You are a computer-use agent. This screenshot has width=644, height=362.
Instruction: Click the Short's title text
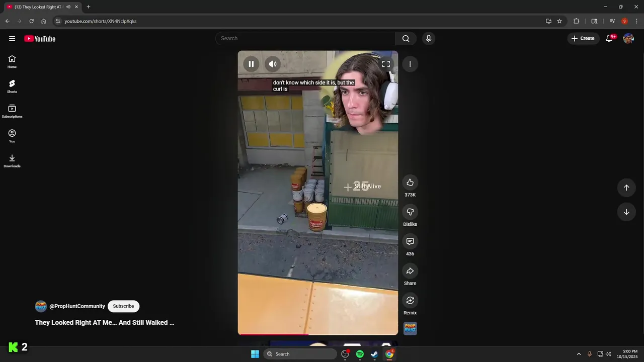[104, 322]
